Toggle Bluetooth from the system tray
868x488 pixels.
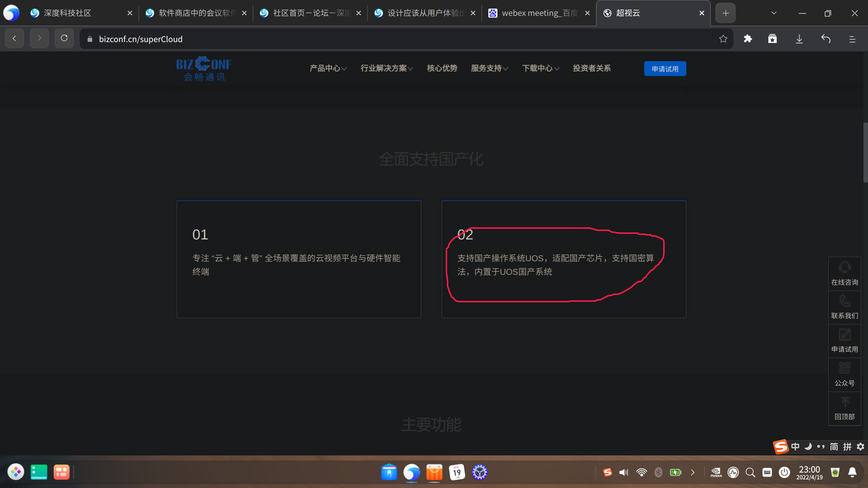coord(658,472)
